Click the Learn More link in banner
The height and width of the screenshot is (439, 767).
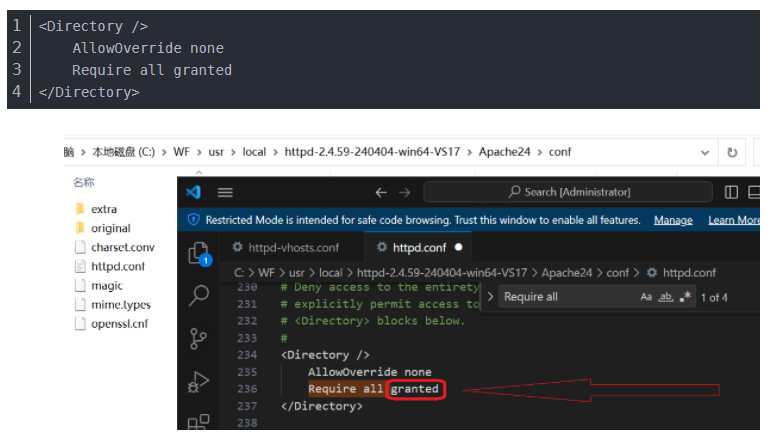point(734,220)
